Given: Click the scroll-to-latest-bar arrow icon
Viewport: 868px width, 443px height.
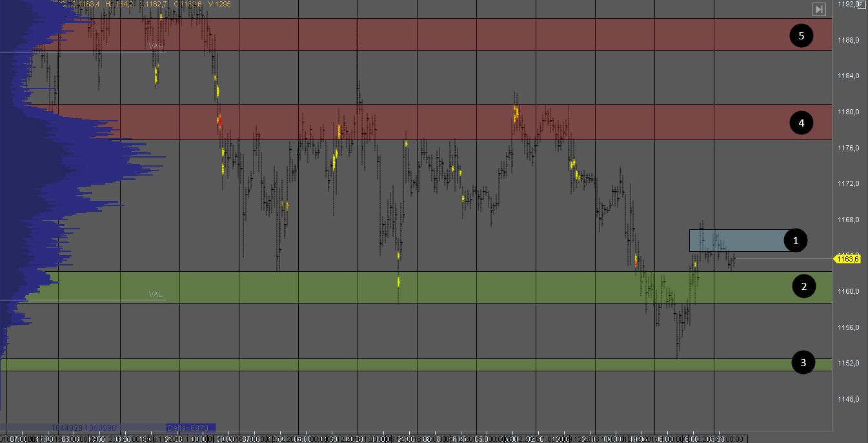Looking at the screenshot, I should click(819, 9).
